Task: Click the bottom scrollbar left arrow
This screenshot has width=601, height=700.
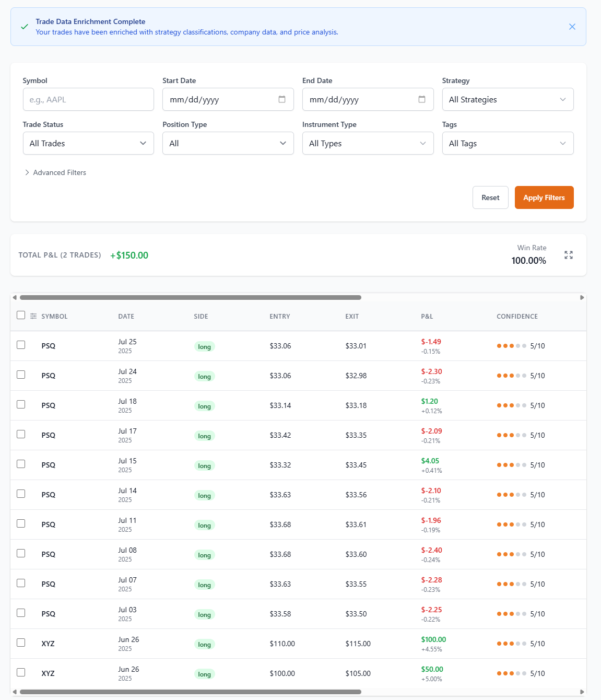Action: click(x=15, y=692)
